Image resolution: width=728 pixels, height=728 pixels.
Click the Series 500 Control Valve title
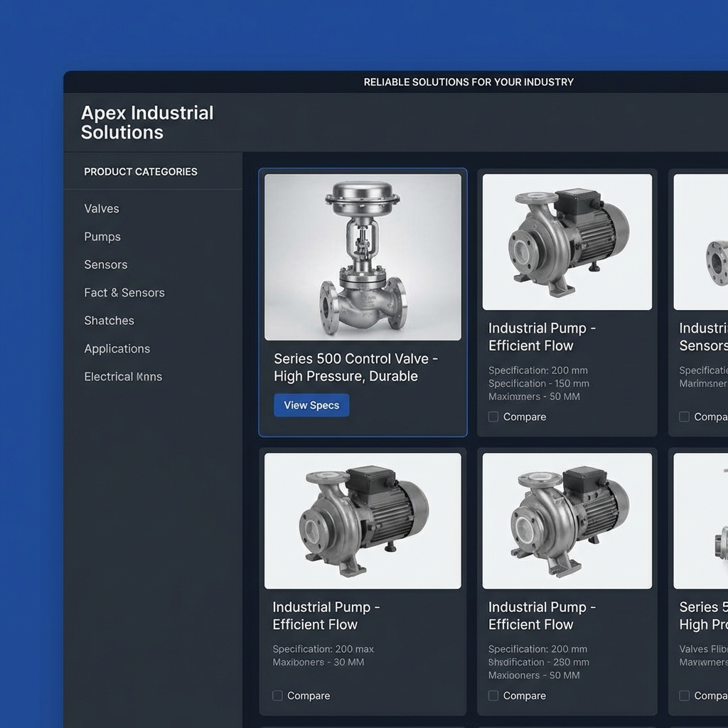(355, 368)
